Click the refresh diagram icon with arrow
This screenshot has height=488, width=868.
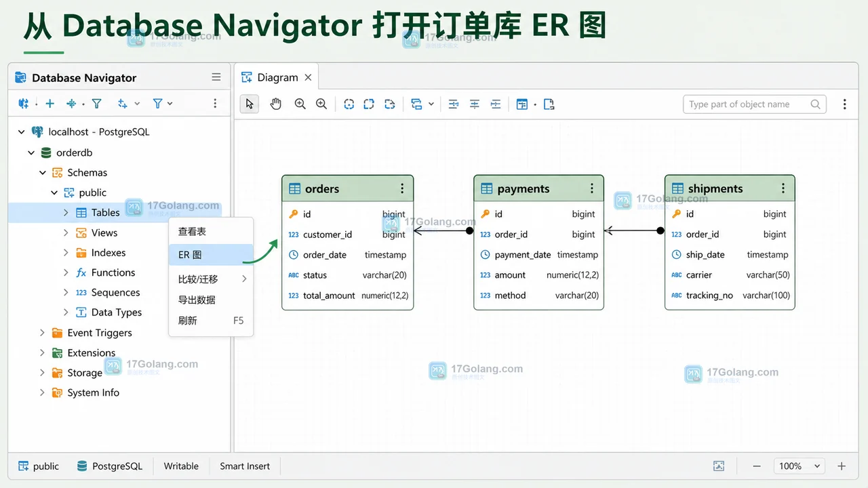[x=389, y=104]
